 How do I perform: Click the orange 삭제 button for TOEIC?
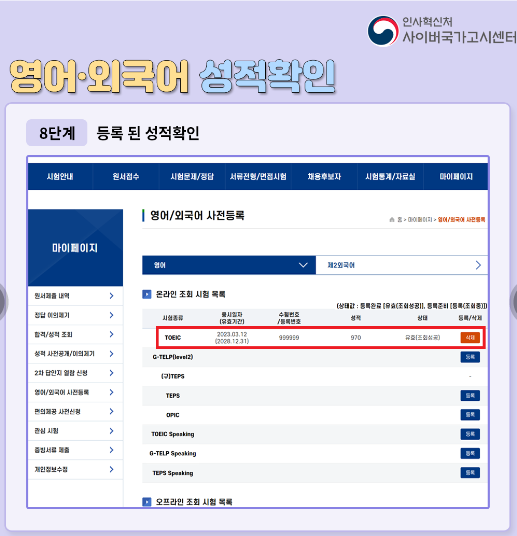click(470, 337)
